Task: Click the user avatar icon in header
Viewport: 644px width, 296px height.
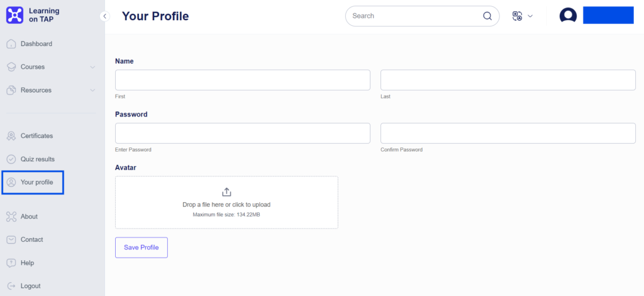Action: 568,16
